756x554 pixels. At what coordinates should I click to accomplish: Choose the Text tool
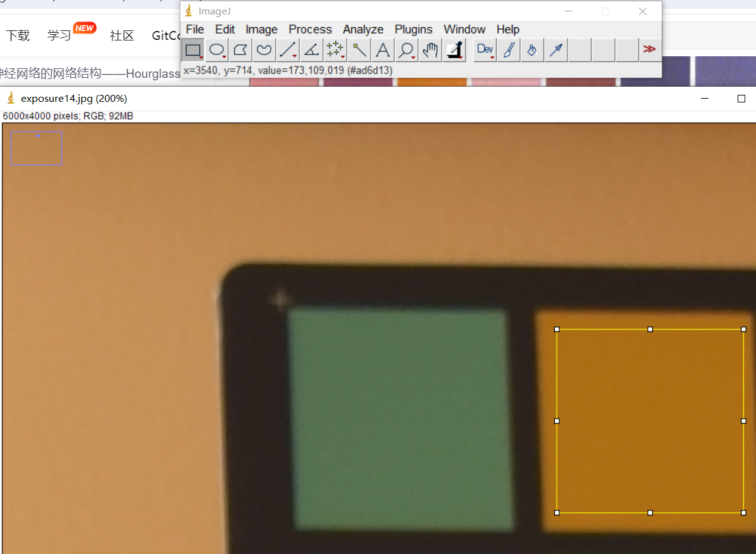(x=382, y=50)
